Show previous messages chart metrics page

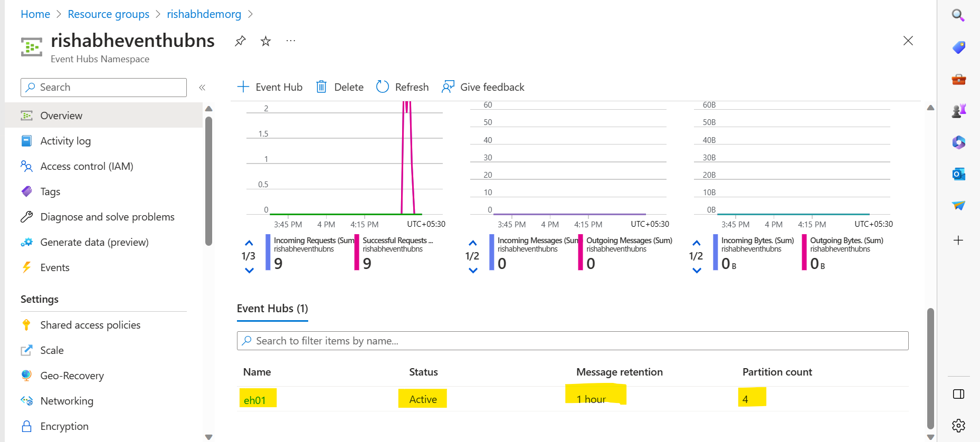[x=473, y=243]
